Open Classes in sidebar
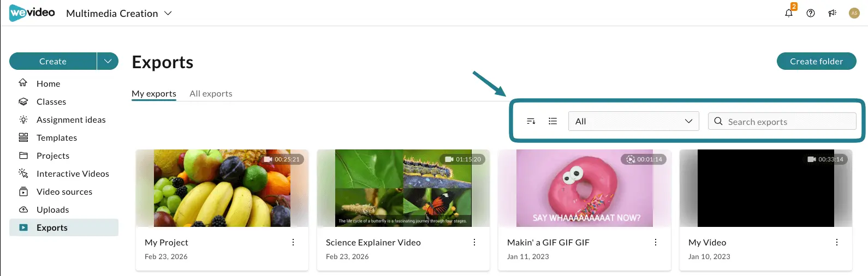The height and width of the screenshot is (276, 868). click(x=64, y=101)
